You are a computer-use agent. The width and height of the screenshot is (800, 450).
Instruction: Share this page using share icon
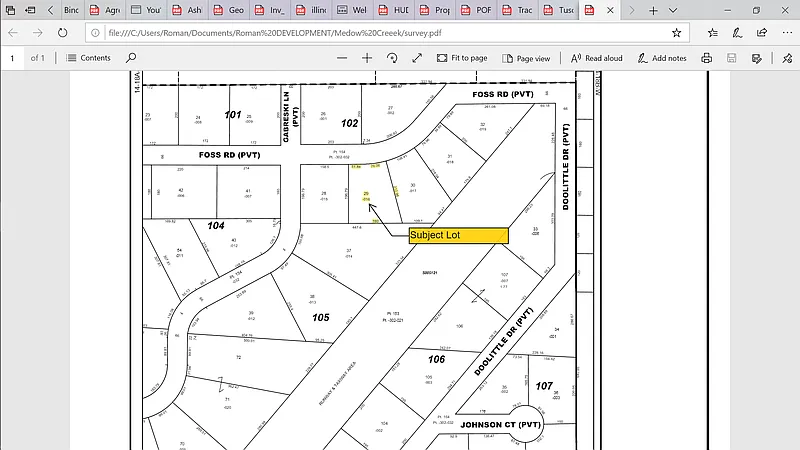click(762, 32)
